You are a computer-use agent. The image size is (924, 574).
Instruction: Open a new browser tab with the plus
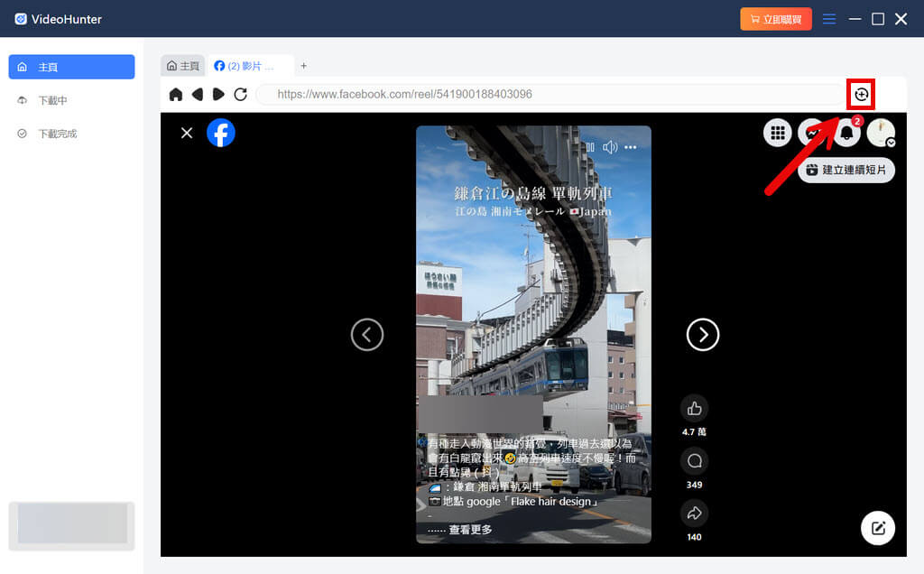click(304, 65)
